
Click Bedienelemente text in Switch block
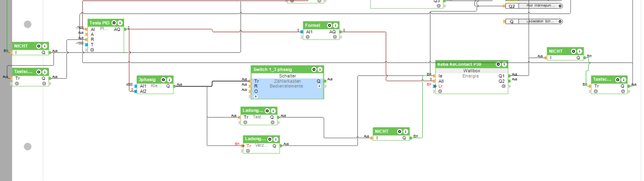coord(286,86)
